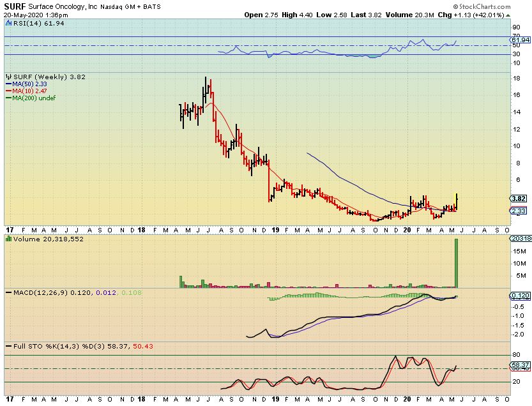This screenshot has height=406, width=532.
Task: Click the 20-May-2020 1:36pm timestamp
Action: click(x=36, y=15)
